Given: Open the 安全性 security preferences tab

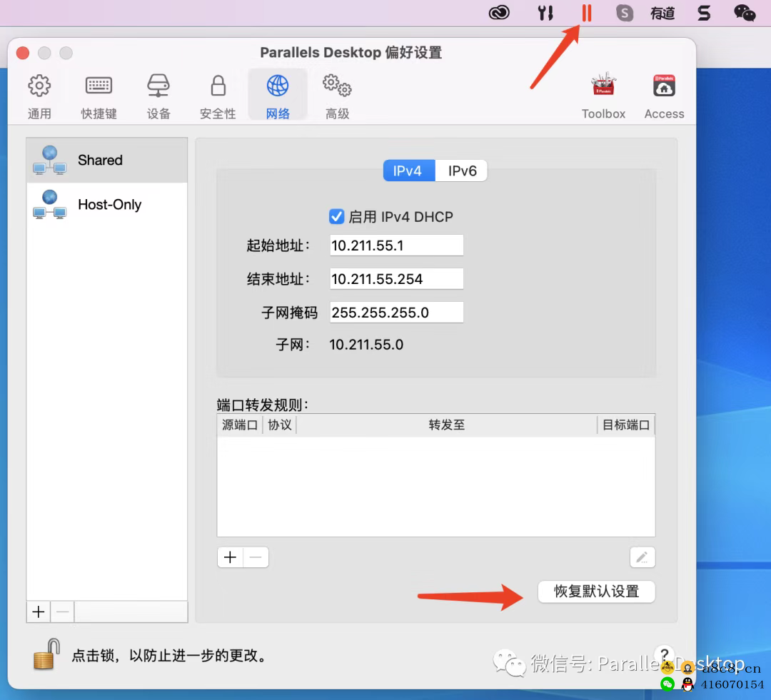Looking at the screenshot, I should click(x=218, y=97).
